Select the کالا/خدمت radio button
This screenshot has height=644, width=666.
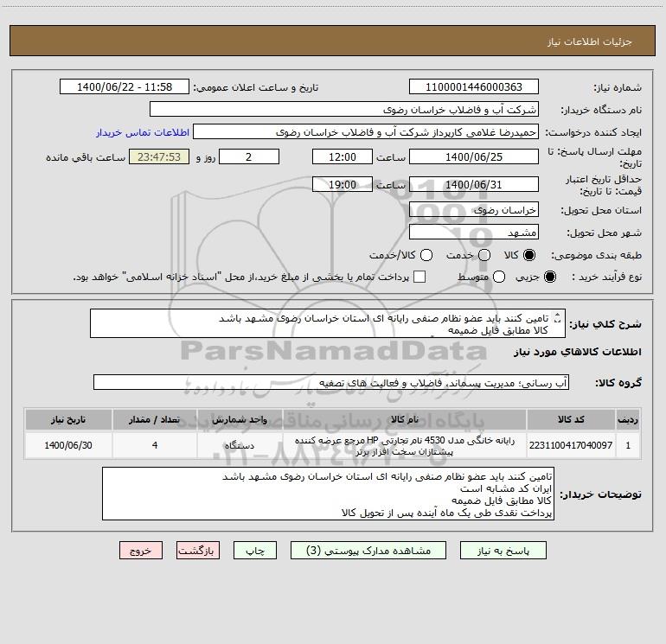pos(426,255)
